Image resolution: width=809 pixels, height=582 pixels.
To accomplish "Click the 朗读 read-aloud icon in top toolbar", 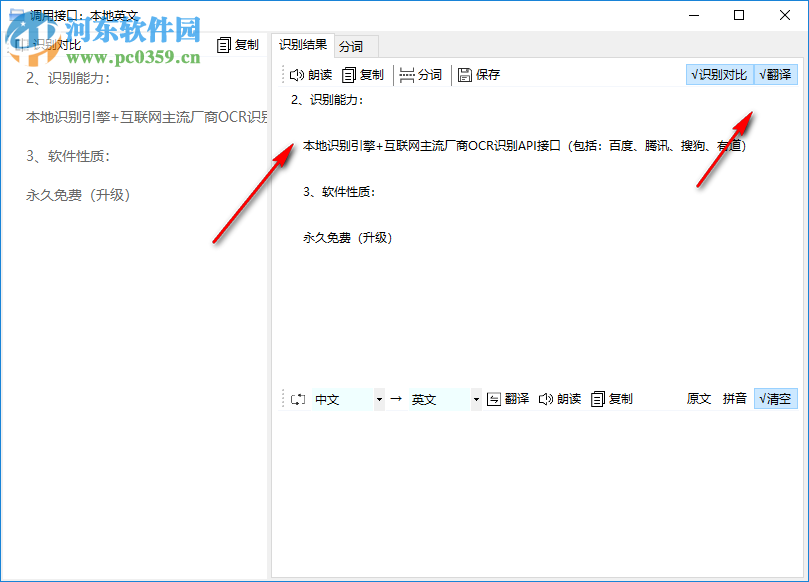I will 297,74.
